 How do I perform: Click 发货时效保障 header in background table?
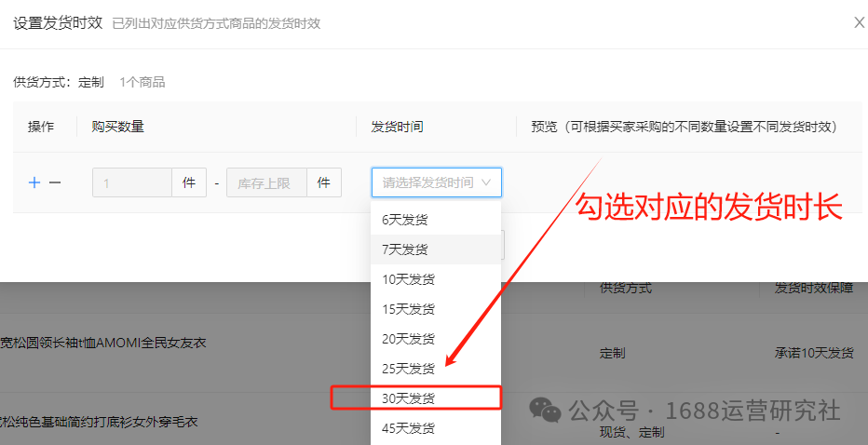(814, 288)
